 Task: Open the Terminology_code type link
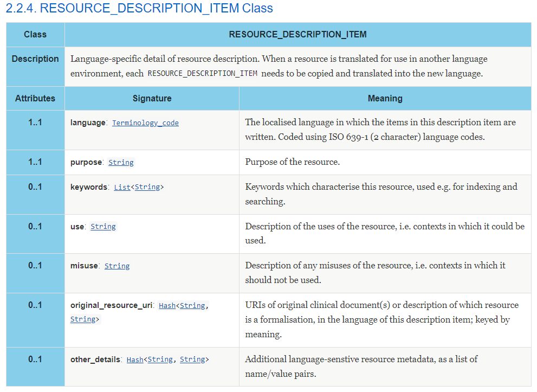[x=145, y=123]
